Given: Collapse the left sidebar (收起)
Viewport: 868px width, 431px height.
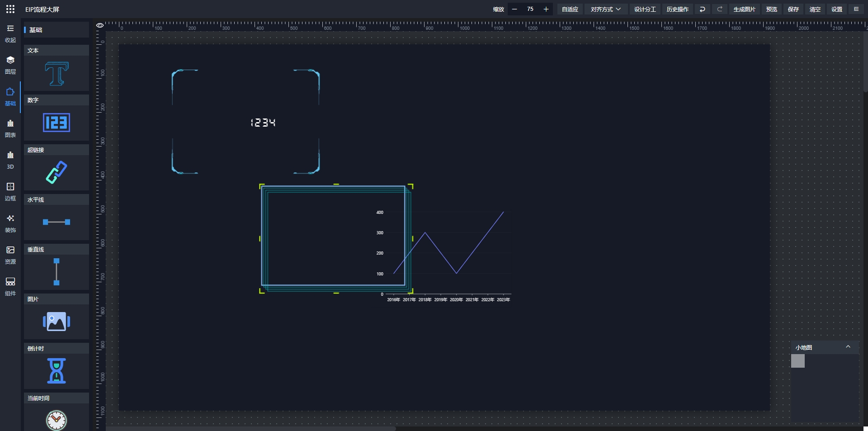Looking at the screenshot, I should [x=10, y=33].
